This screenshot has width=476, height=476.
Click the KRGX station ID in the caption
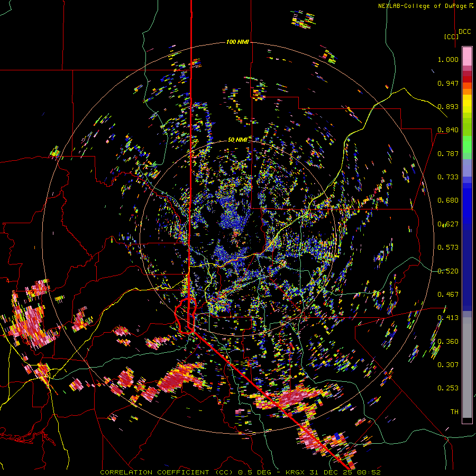pyautogui.click(x=296, y=472)
